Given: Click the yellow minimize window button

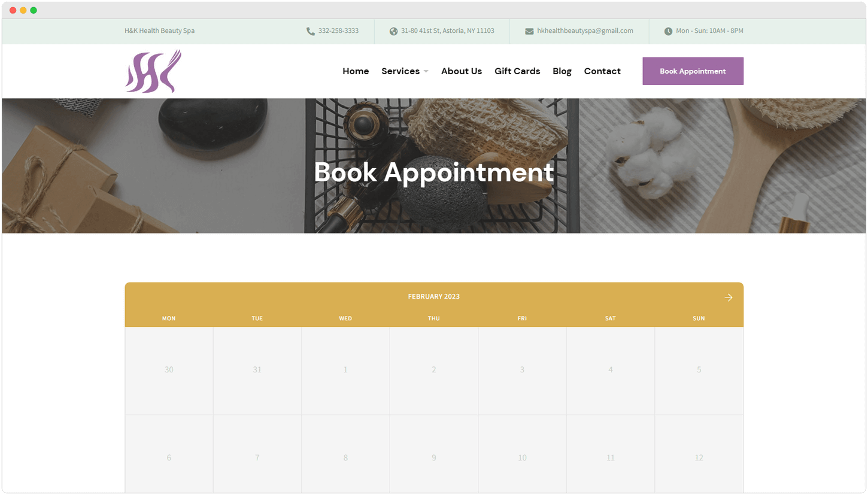Looking at the screenshot, I should click(x=23, y=10).
